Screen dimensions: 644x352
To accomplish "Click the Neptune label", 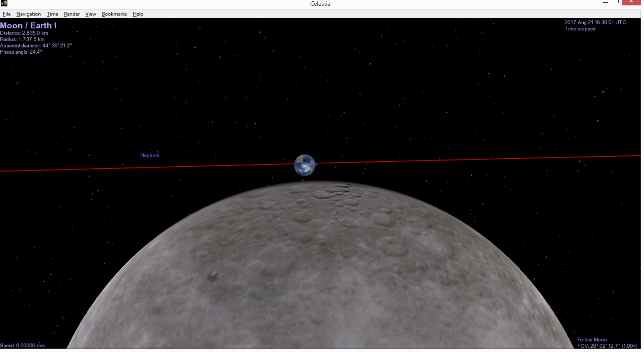I will pos(150,155).
